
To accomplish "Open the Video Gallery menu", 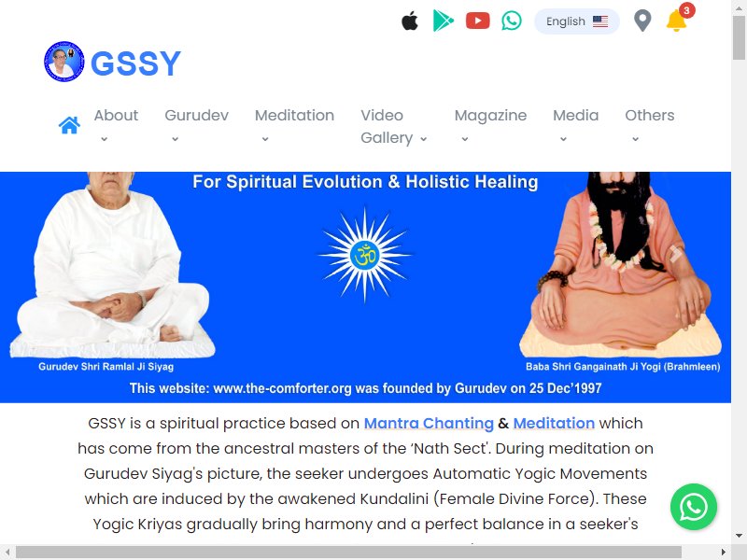I will click(394, 126).
